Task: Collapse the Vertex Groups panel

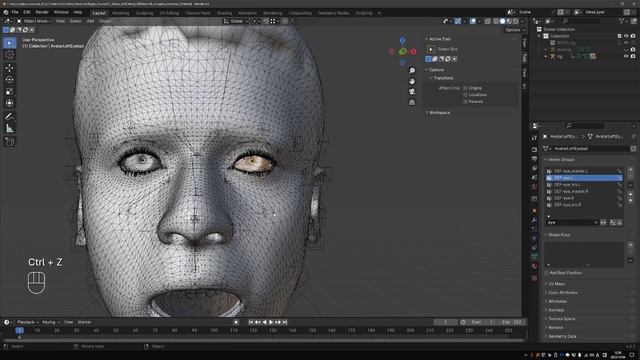Action: [x=560, y=160]
